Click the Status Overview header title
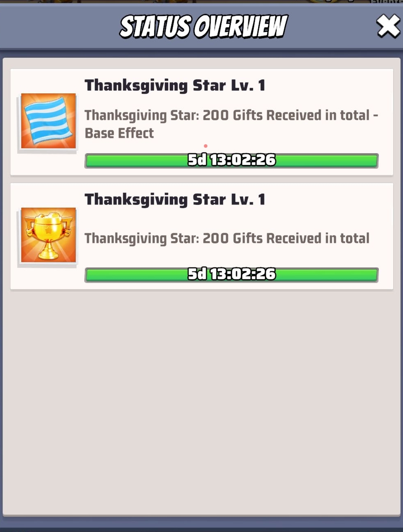403x532 pixels. click(203, 27)
